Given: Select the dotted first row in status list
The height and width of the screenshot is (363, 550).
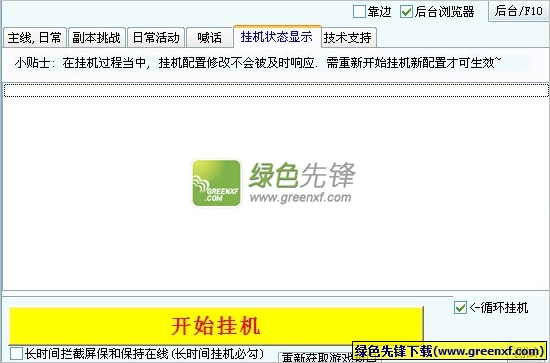Looking at the screenshot, I should pos(276,90).
